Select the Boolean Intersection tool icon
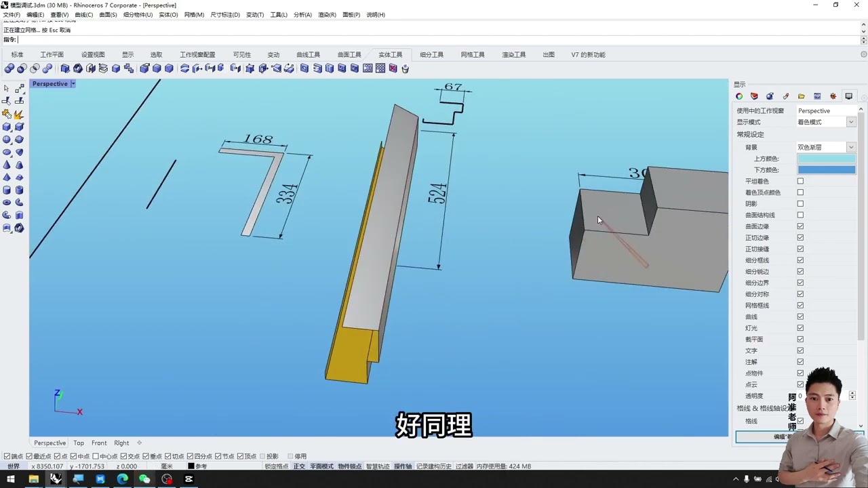 (x=35, y=68)
